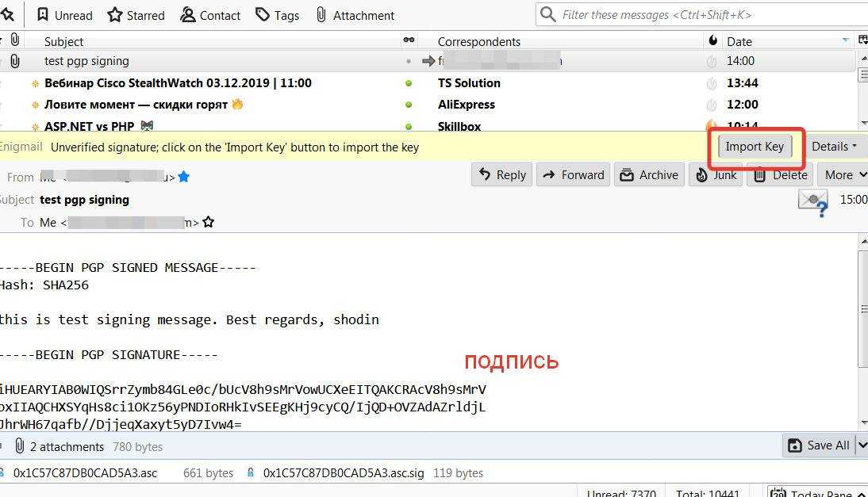Open the column picker icon

tap(862, 40)
